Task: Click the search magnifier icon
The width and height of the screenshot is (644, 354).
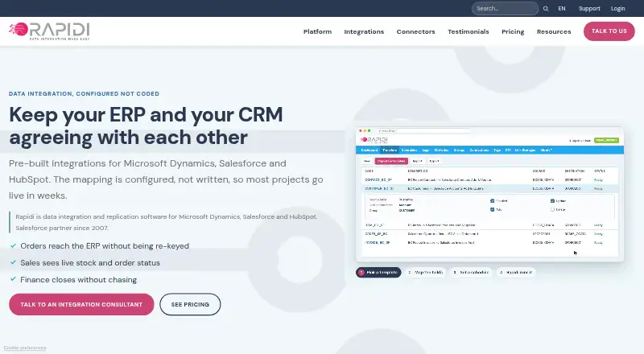Action: [546, 9]
